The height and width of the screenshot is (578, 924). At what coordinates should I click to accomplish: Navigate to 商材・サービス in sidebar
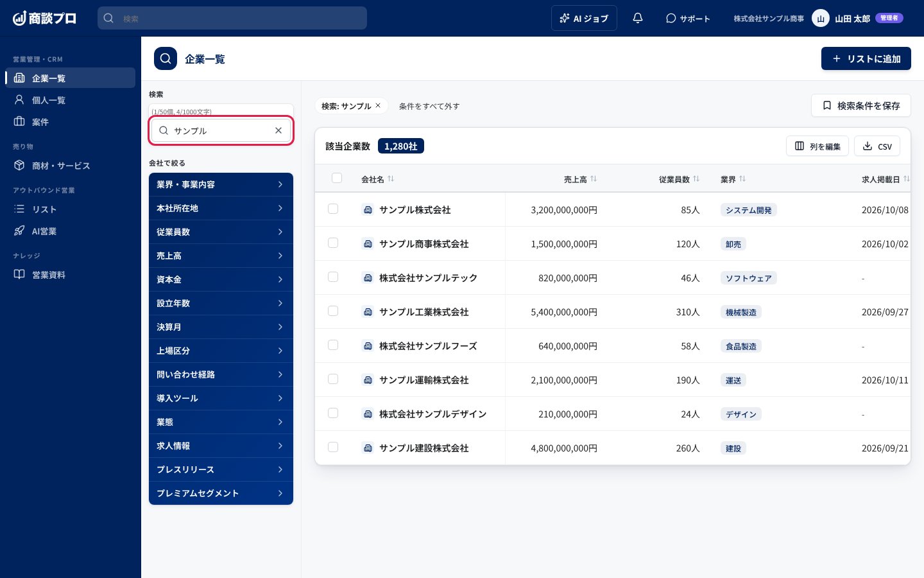tap(71, 165)
